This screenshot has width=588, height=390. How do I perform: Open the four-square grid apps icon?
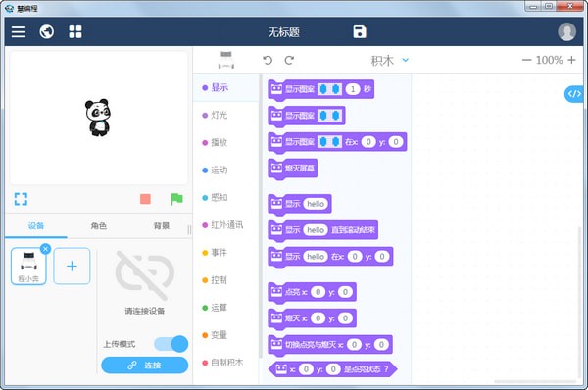[75, 32]
